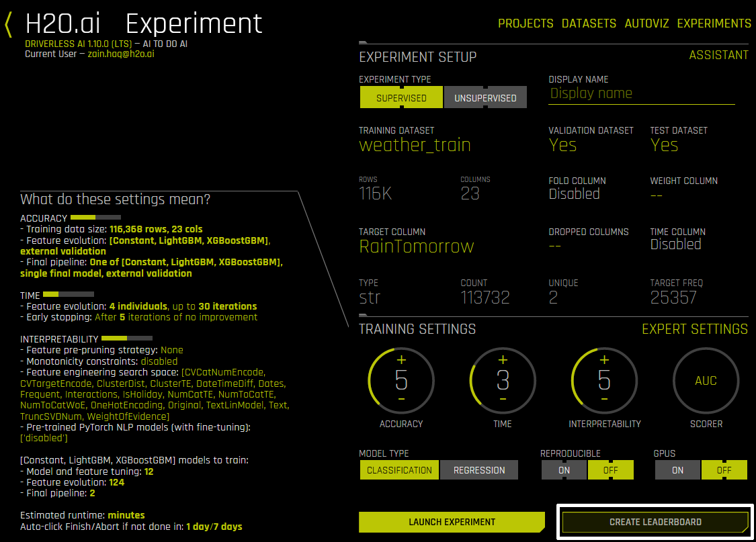Click the count value 113732
The image size is (756, 542).
485,298
